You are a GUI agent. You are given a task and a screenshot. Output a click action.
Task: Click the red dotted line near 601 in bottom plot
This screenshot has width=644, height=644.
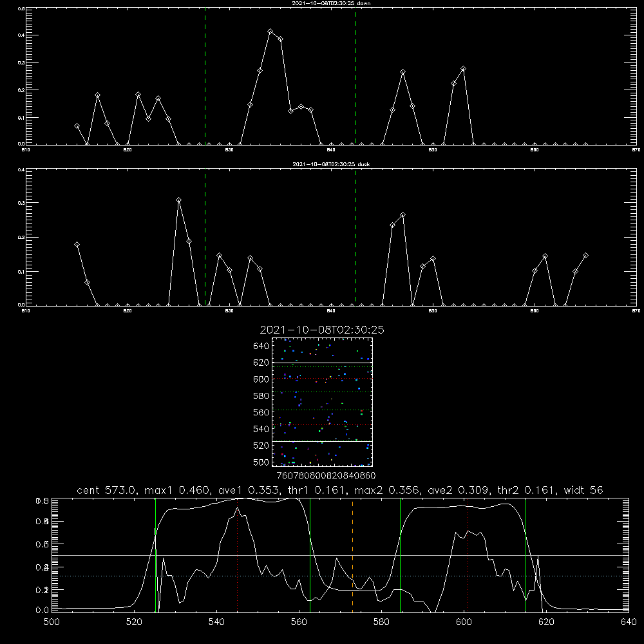click(x=468, y=555)
